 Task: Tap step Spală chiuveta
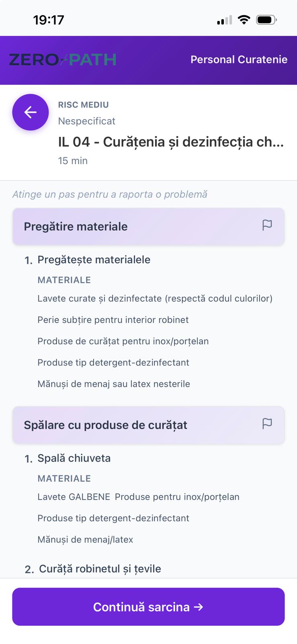pos(74,458)
